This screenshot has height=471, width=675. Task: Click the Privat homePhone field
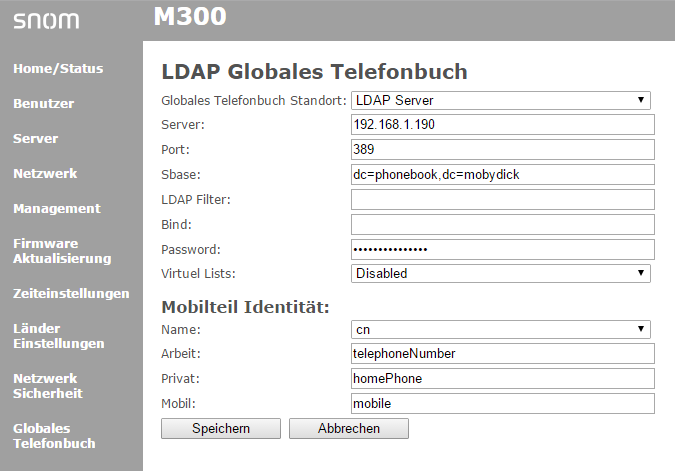pos(503,378)
